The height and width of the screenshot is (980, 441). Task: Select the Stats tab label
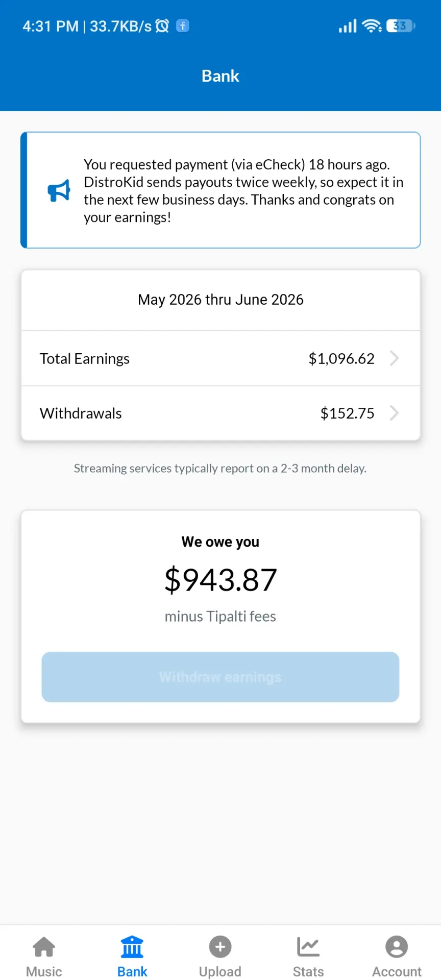[308, 971]
